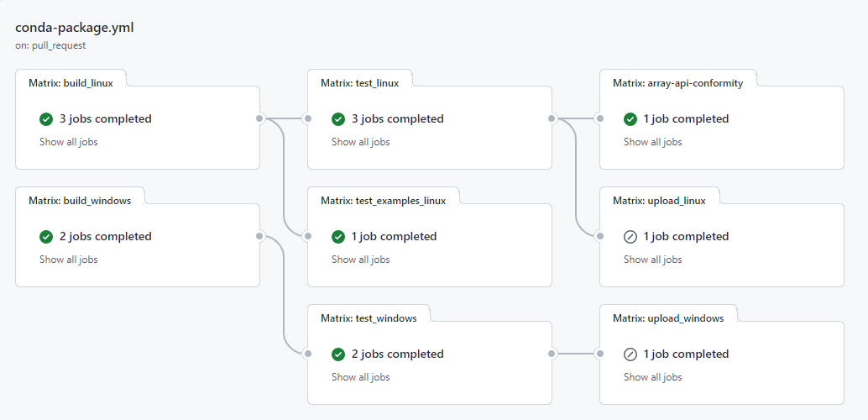Expand Show all jobs under test_linux
This screenshot has width=868, height=420.
(360, 142)
